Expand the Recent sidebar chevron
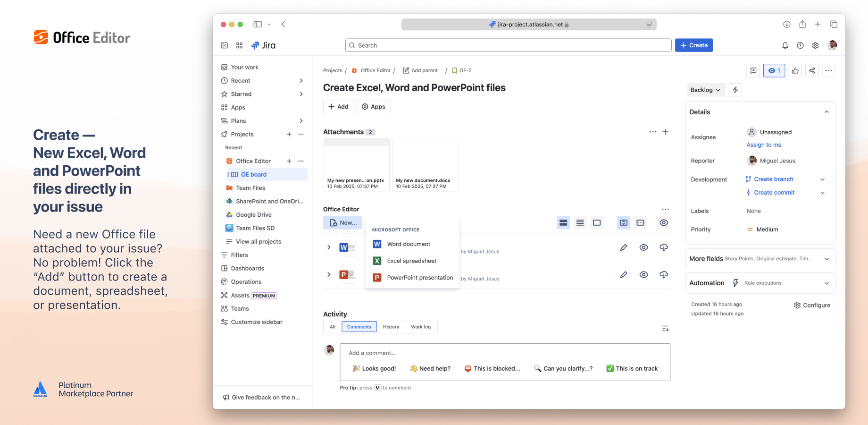Viewport: 868px width, 425px height. 301,81
